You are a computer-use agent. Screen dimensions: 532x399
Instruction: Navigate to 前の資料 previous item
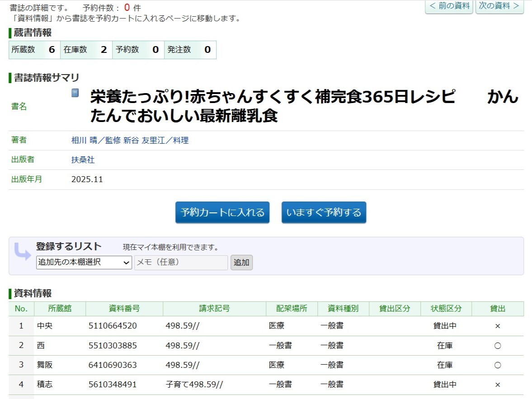tap(449, 6)
